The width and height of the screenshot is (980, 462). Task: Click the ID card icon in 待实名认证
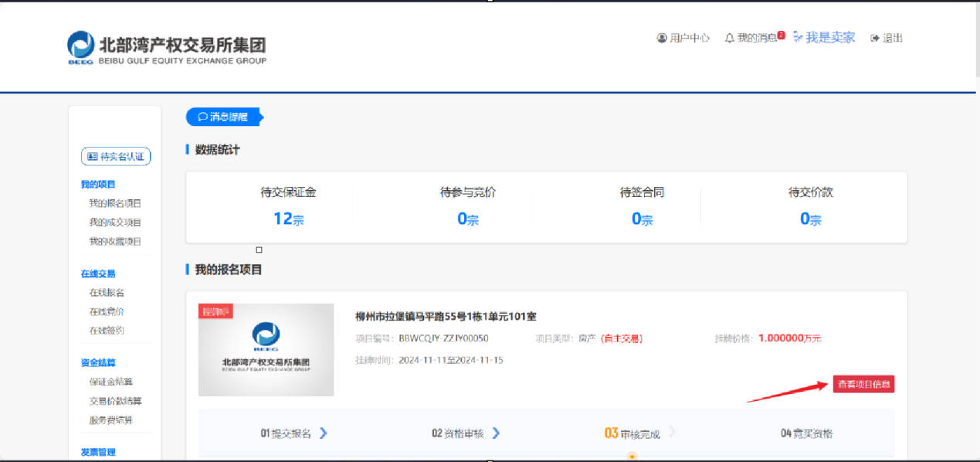pyautogui.click(x=93, y=156)
